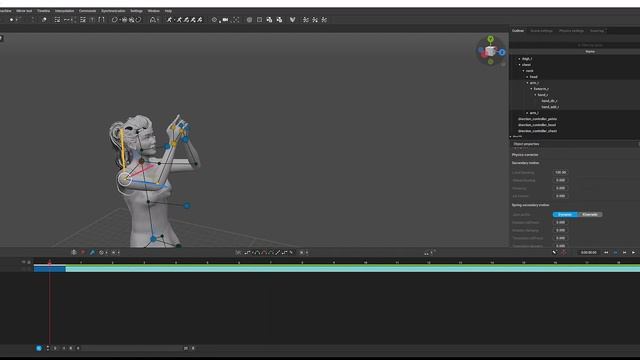Jump to the start of the animation
The height and width of the screenshot is (360, 640).
[606, 253]
